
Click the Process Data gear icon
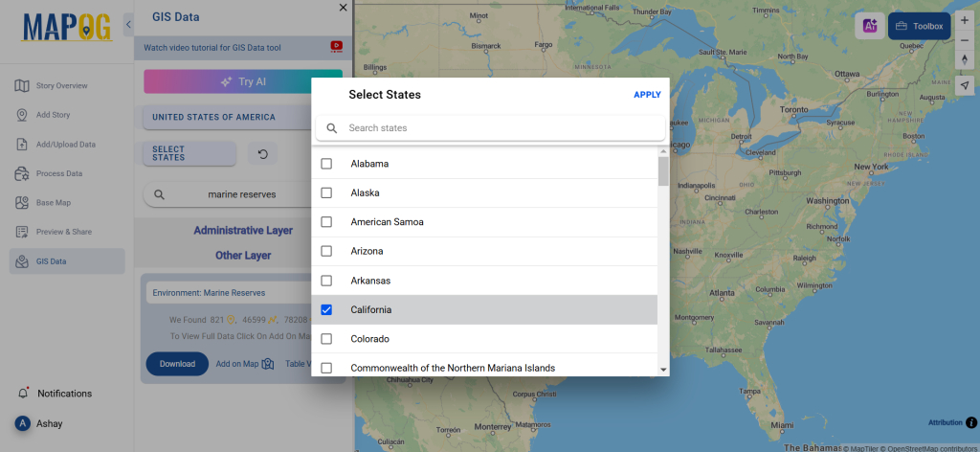point(22,173)
